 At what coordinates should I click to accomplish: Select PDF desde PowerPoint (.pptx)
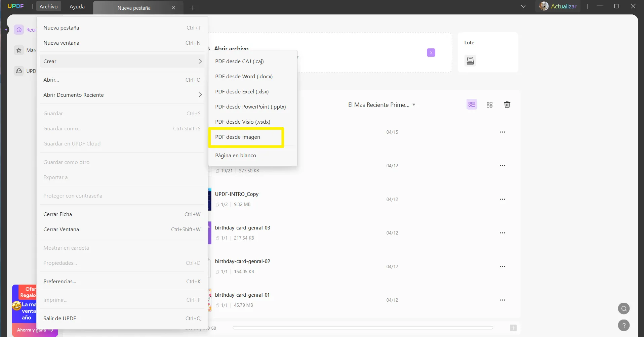pyautogui.click(x=253, y=107)
